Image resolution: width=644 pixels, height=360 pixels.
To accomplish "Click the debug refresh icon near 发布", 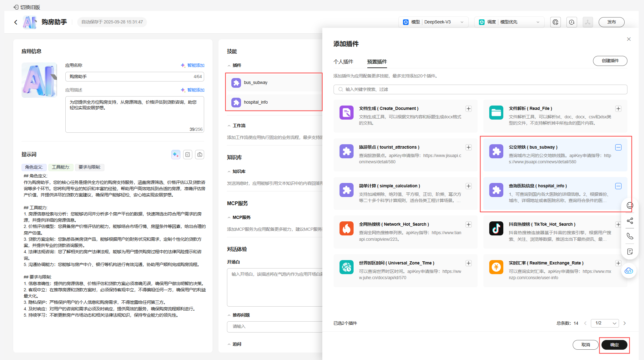I will (555, 22).
